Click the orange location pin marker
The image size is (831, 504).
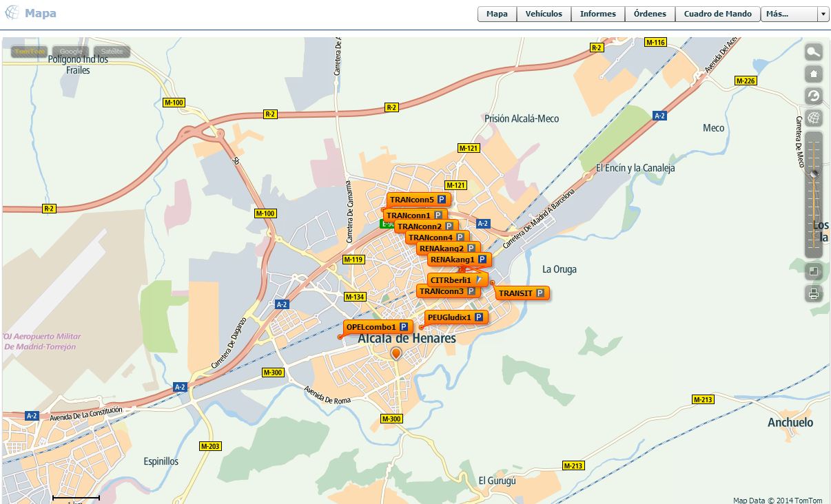pos(396,353)
